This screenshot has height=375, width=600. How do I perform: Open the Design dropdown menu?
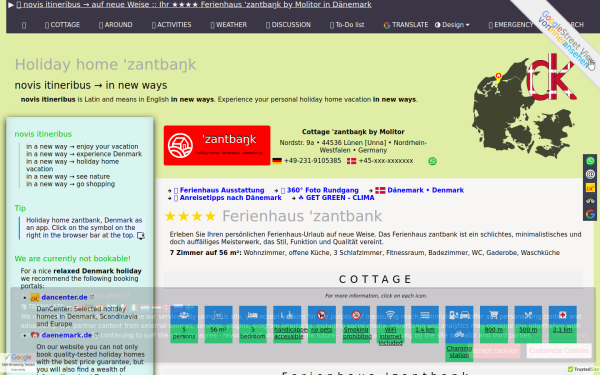[x=452, y=25]
